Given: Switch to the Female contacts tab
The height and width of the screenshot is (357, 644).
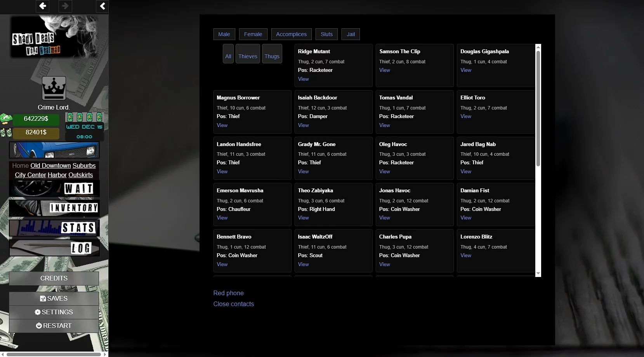Looking at the screenshot, I should pos(253,34).
